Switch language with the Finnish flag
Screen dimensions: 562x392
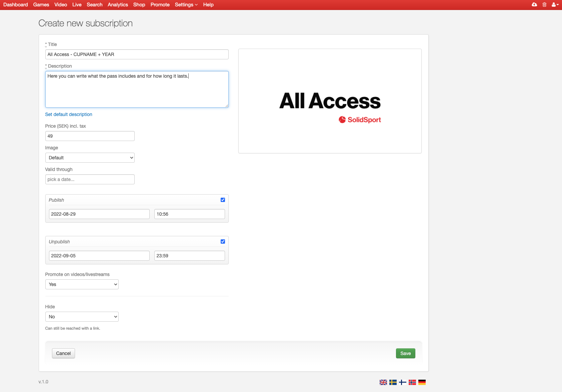[x=403, y=382]
